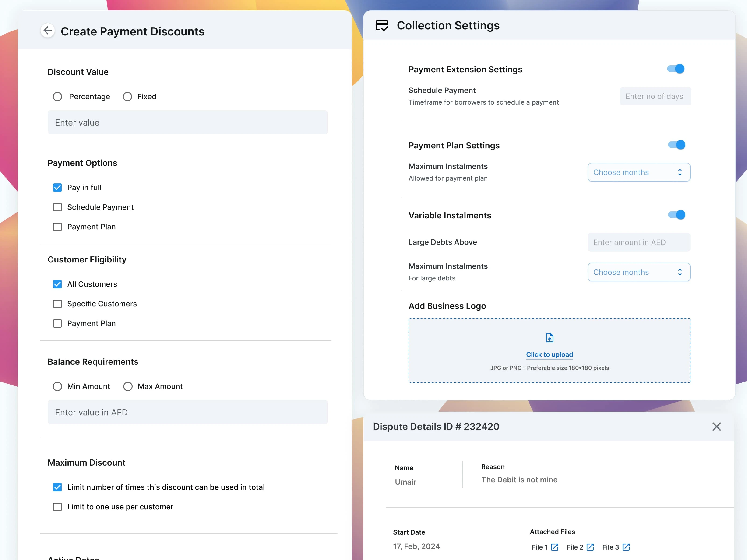This screenshot has height=560, width=747.
Task: Open payment plan Choose months dropdown
Action: coord(639,172)
